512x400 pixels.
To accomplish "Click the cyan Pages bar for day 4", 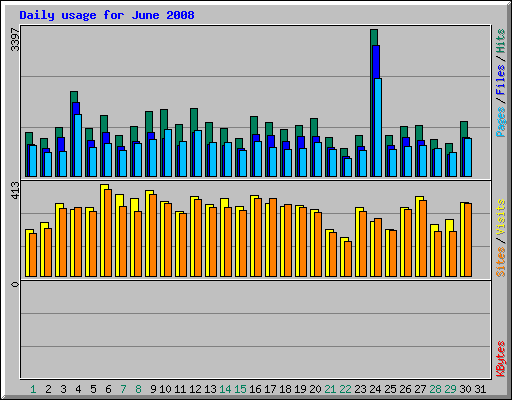I will (x=78, y=145).
